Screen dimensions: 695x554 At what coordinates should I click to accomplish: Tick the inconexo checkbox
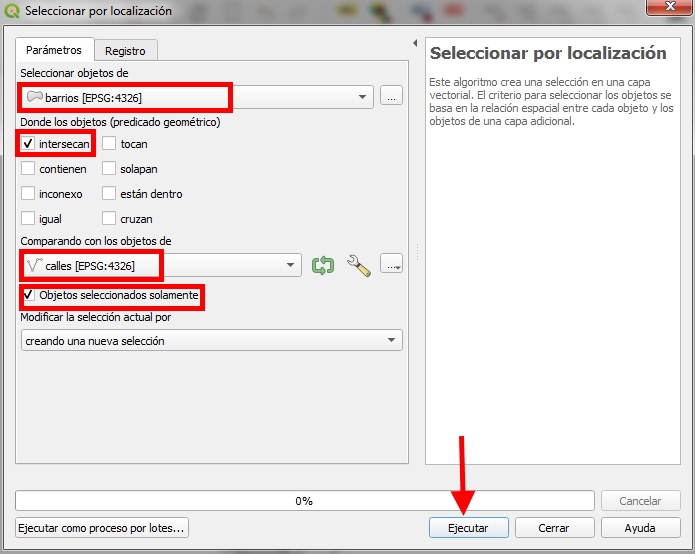click(x=28, y=193)
